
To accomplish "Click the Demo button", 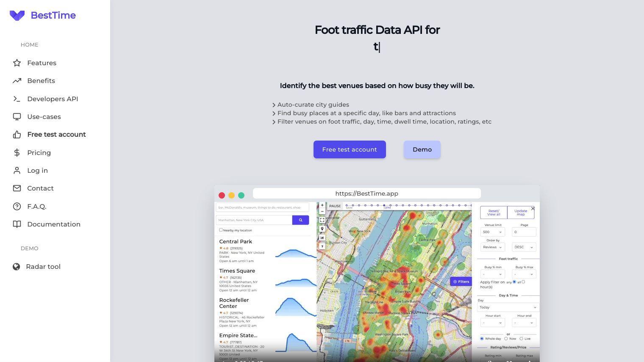I will click(422, 149).
